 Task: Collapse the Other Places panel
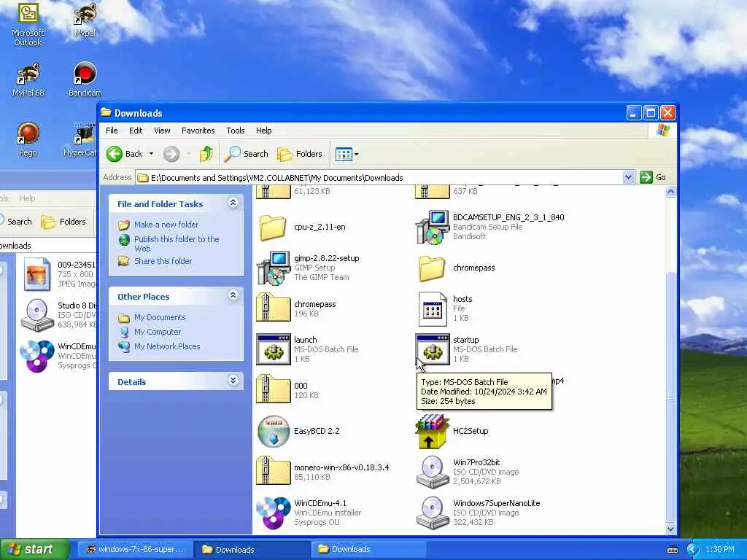pyautogui.click(x=233, y=296)
